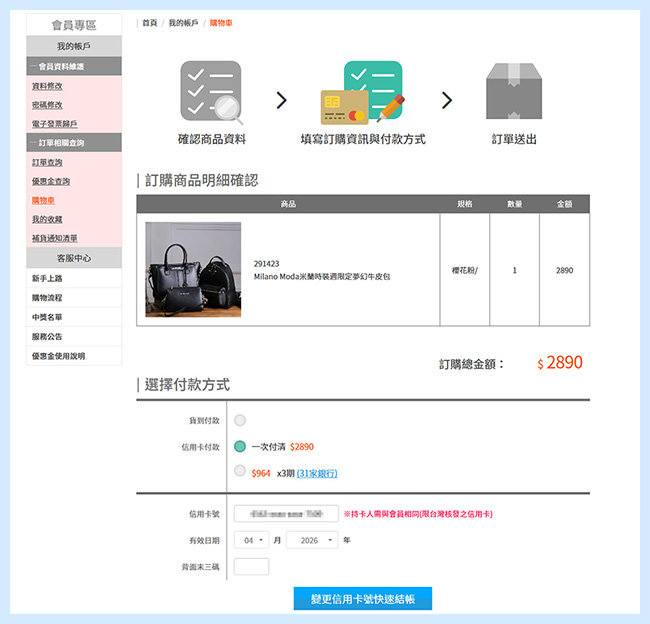Screen dimensions: 650x624
Task: Choose the $964 x3期 installment option
Action: (x=240, y=472)
